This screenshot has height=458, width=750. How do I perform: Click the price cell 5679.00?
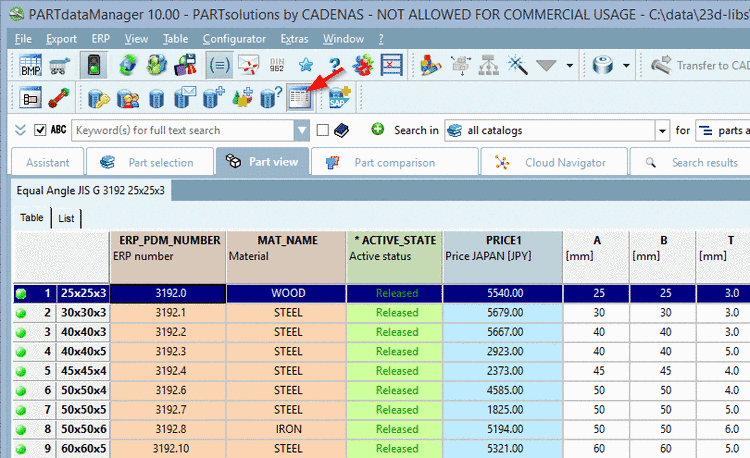(503, 313)
